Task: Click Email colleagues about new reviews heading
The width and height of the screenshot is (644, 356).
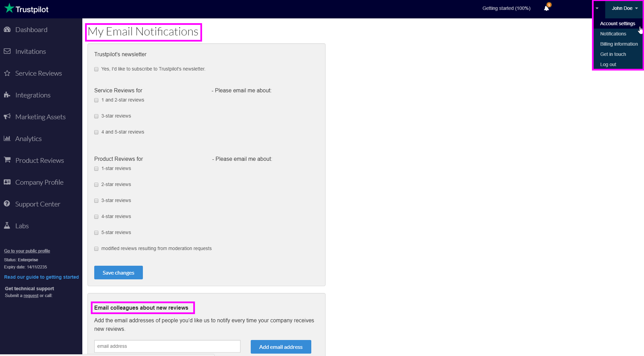Action: point(141,308)
